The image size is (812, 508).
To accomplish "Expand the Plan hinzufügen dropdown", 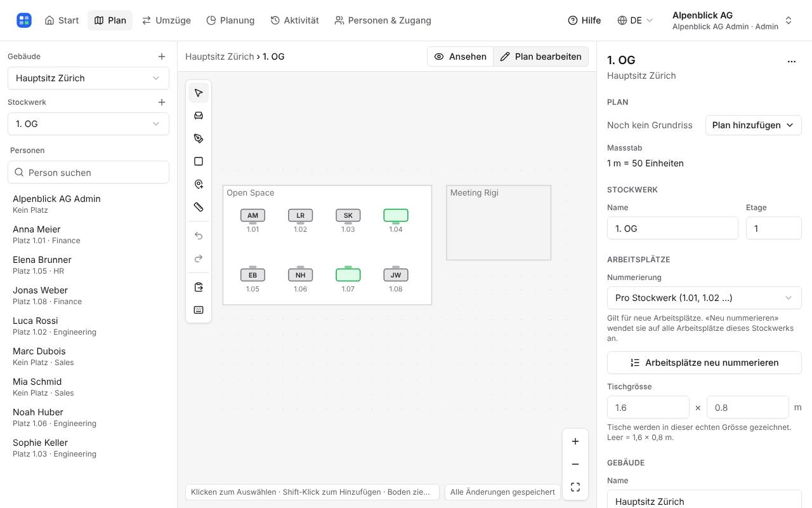I will coord(753,125).
